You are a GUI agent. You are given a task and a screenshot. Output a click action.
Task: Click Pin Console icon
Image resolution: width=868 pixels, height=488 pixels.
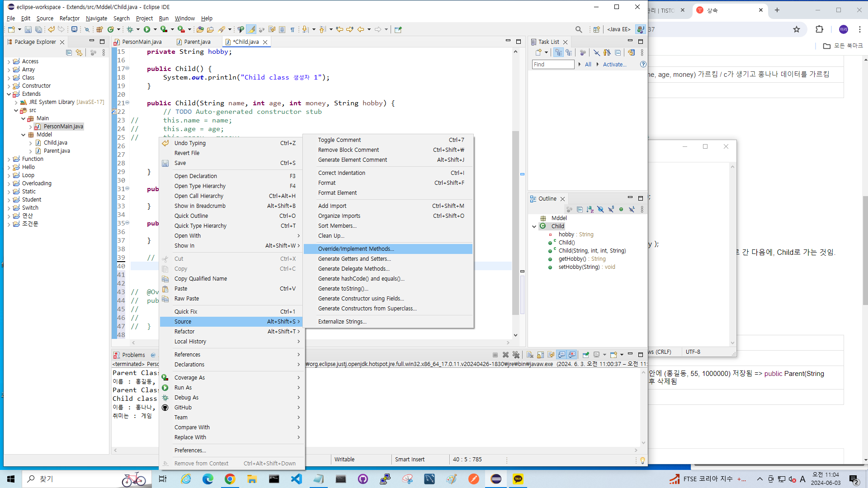(586, 355)
